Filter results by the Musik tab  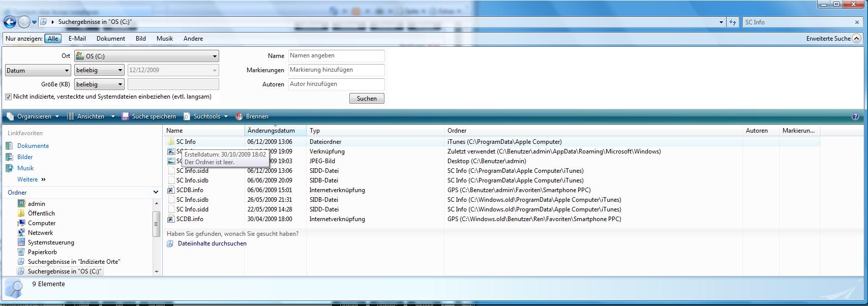[x=164, y=39]
